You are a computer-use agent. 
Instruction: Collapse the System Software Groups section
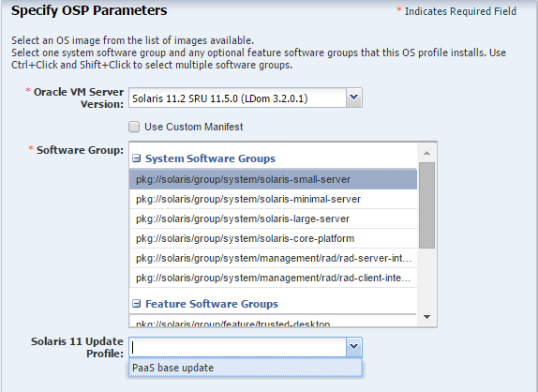(137, 158)
